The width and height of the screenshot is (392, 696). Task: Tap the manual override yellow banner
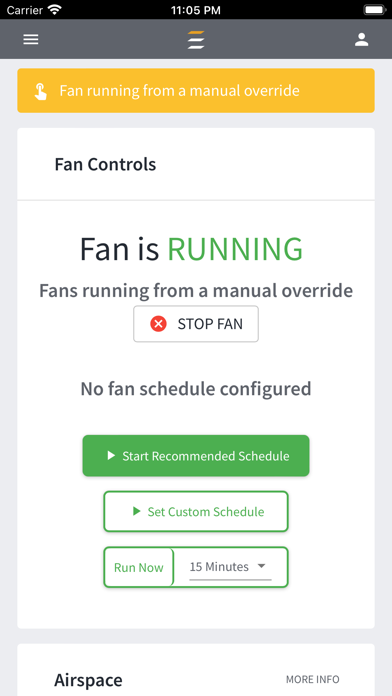196,91
